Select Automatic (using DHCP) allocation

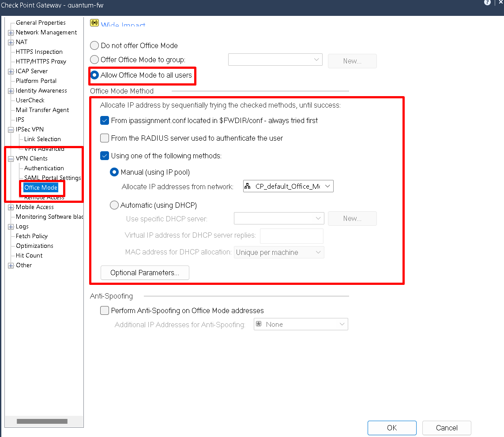point(114,205)
